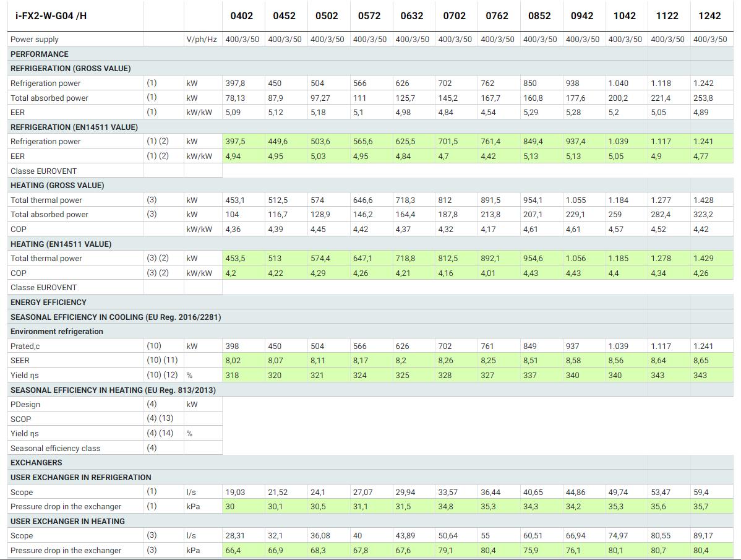Click USER EXCHANGER IN REFRIGERATION heading
This screenshot has width=741, height=560.
tap(81, 477)
